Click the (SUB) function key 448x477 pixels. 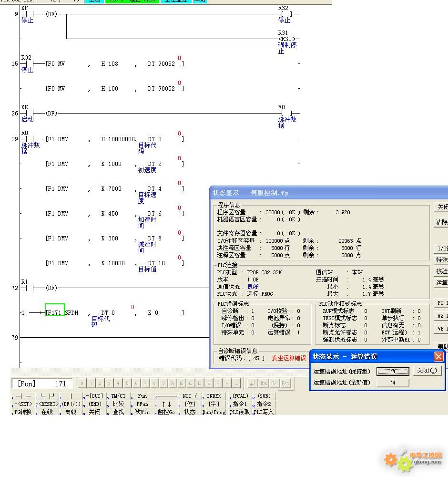pos(264,396)
